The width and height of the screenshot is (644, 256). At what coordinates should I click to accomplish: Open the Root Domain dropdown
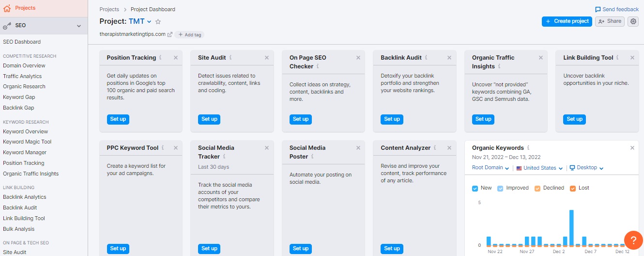pyautogui.click(x=491, y=168)
